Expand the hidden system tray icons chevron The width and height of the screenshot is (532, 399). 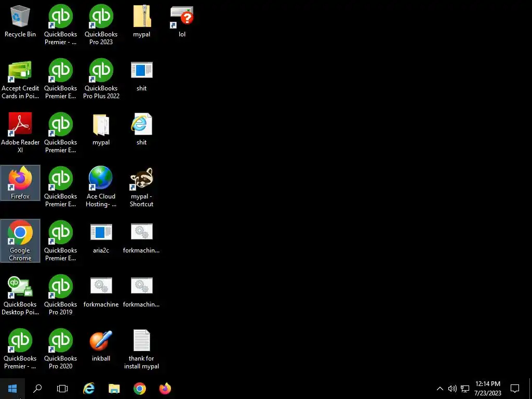(x=440, y=389)
